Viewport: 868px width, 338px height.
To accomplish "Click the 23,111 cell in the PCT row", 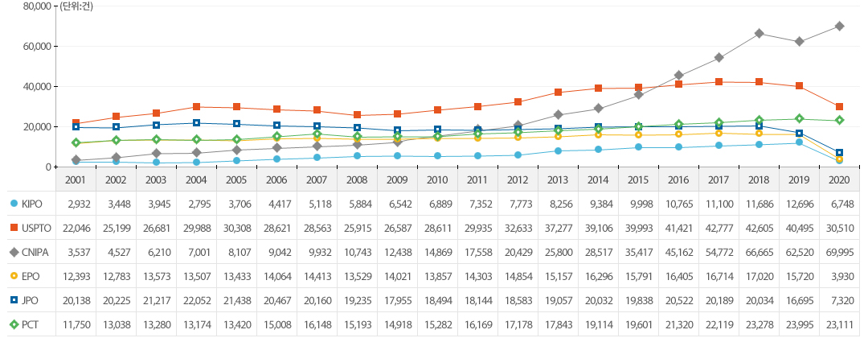I will [839, 324].
